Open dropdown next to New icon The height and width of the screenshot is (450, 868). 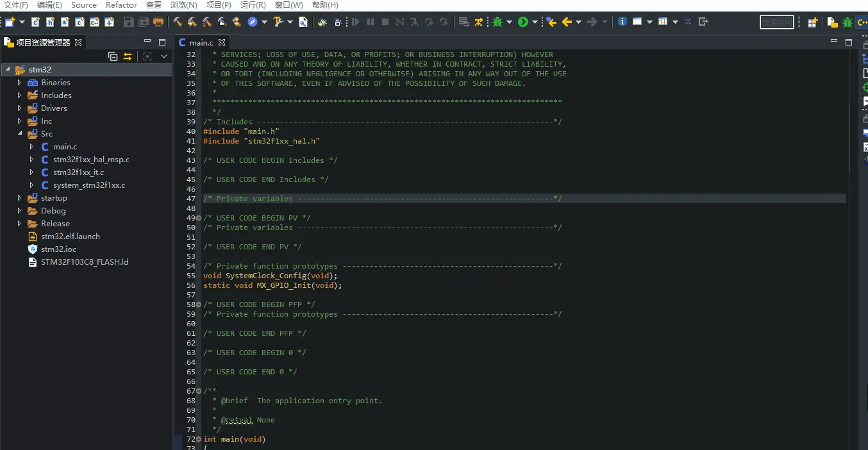(22, 22)
